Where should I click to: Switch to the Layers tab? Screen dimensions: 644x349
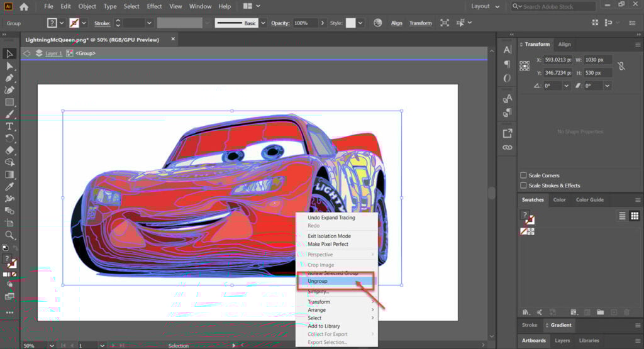click(x=562, y=340)
